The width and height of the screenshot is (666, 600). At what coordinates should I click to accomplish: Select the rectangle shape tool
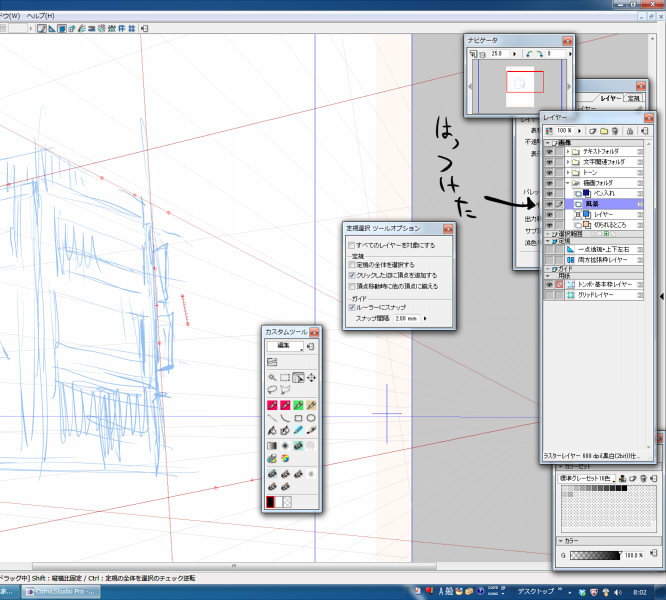point(298,417)
